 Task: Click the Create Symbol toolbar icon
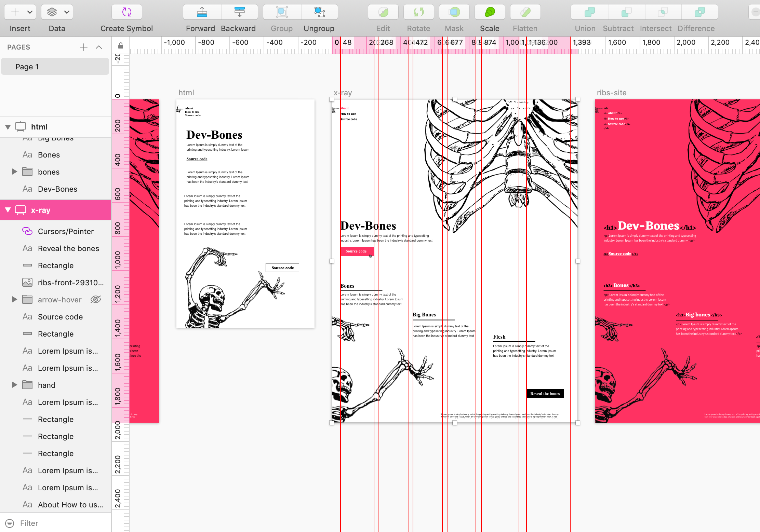point(126,12)
